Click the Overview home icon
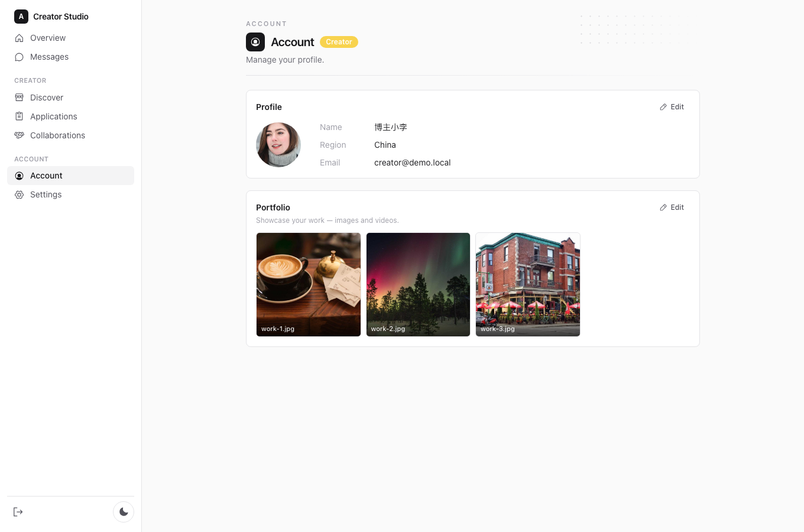804x532 pixels. [x=19, y=38]
